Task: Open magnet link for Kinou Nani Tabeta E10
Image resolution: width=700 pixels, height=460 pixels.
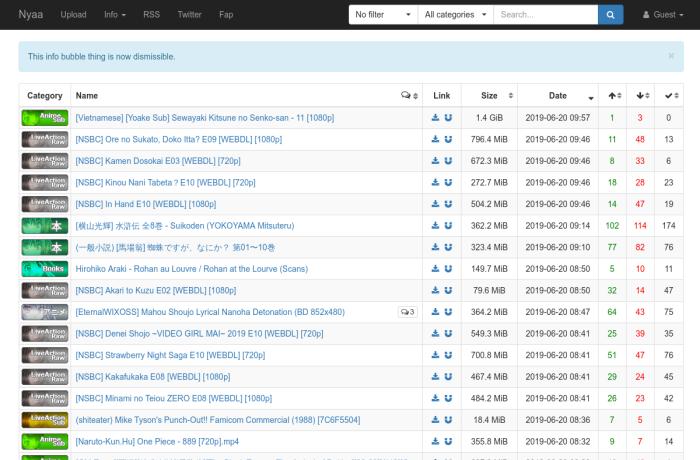Action: [448, 182]
